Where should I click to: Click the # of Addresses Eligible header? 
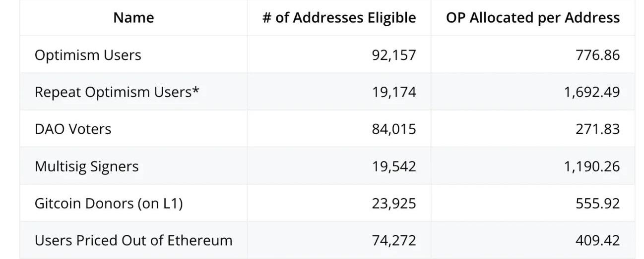tap(339, 18)
